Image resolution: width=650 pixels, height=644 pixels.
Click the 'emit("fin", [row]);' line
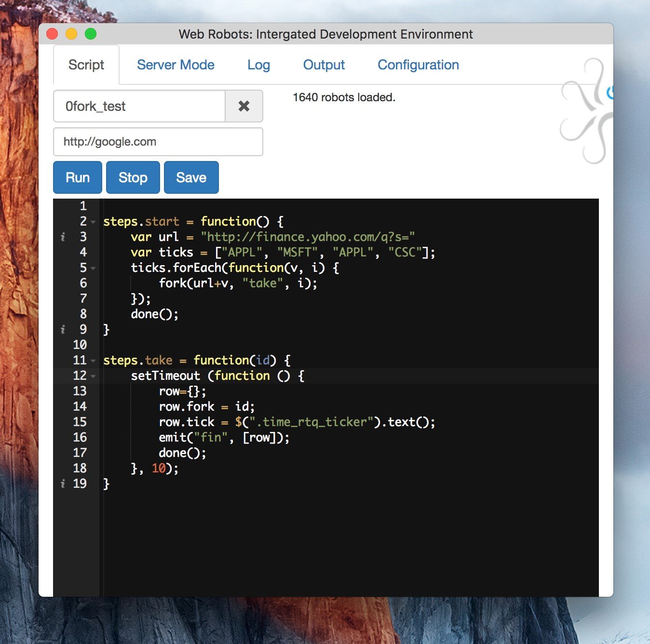[224, 437]
